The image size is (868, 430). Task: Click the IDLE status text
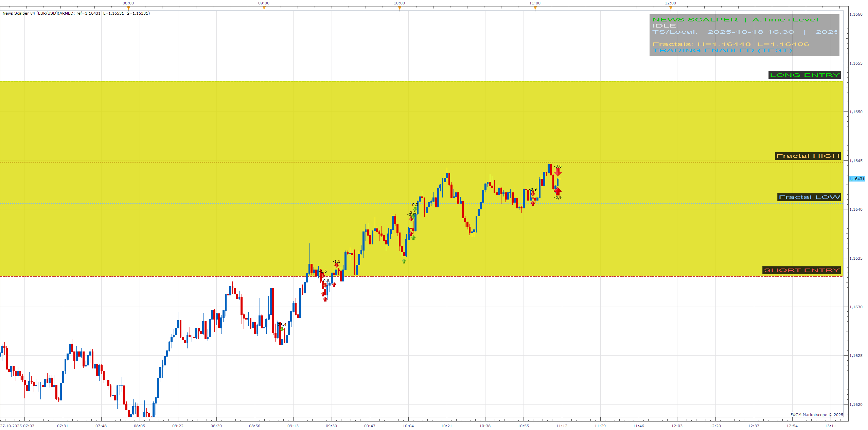coord(664,26)
